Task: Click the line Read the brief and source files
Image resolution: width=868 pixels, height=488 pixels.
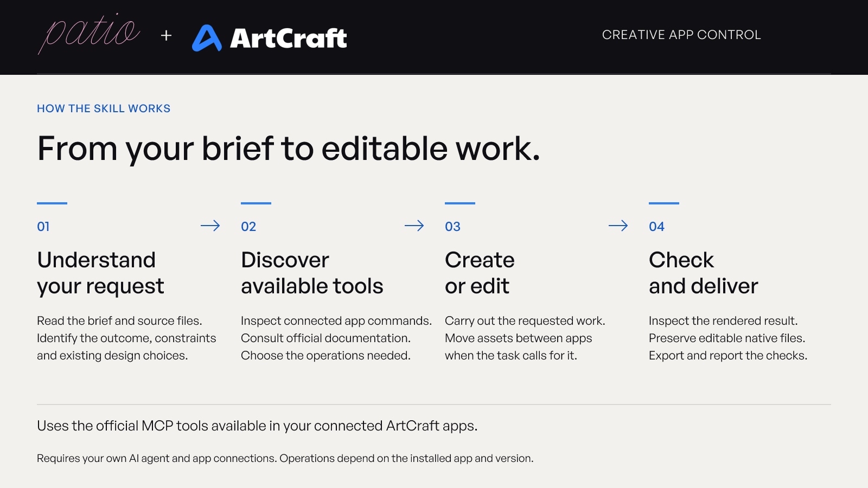Action: point(119,321)
